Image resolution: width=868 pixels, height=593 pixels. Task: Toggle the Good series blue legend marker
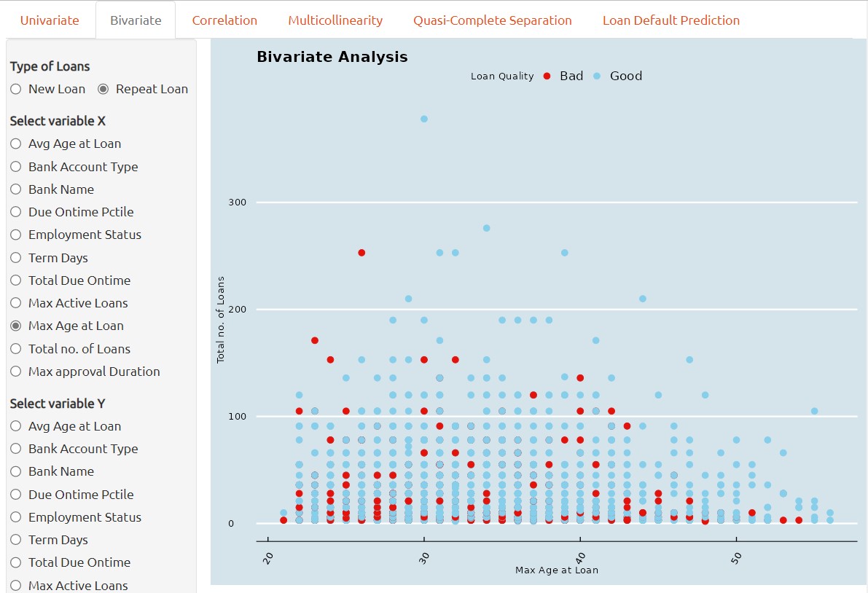tap(597, 76)
